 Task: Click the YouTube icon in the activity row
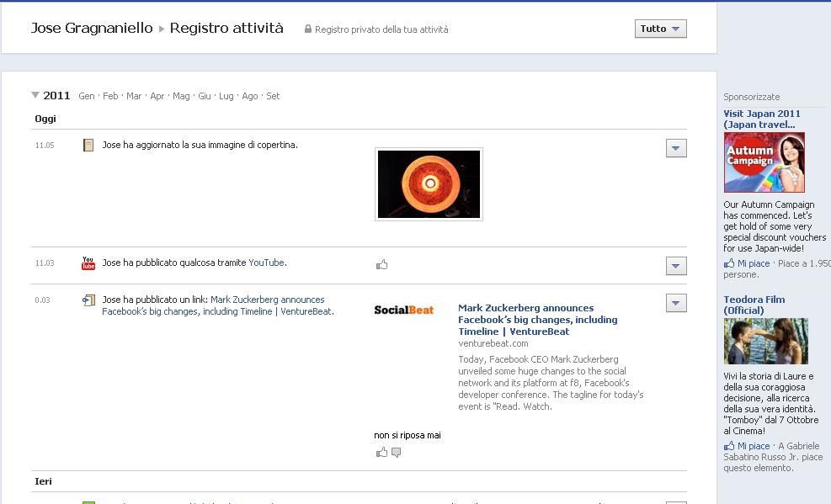click(x=88, y=263)
